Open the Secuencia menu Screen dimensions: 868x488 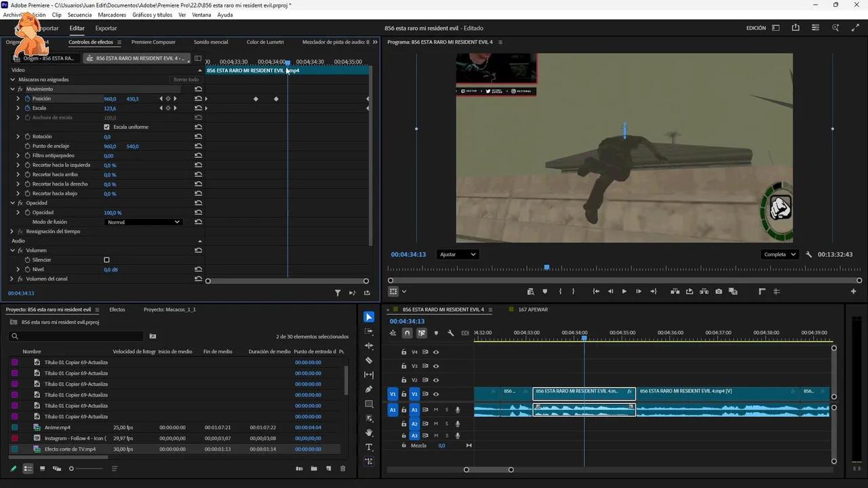pos(79,15)
